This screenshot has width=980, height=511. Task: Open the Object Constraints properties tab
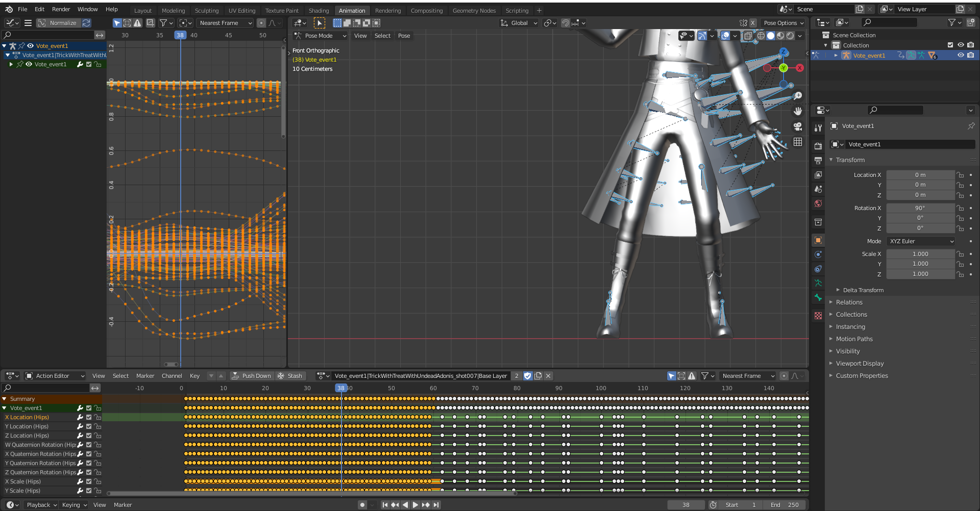coord(818,269)
